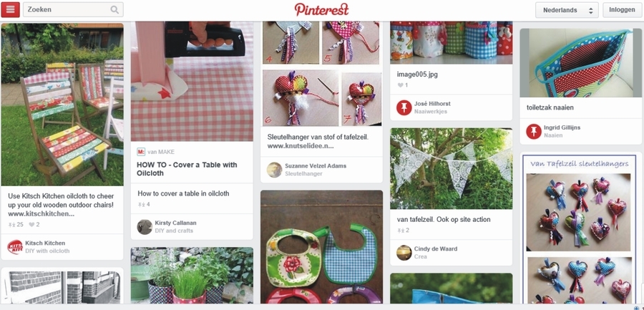644x310 pixels.
Task: Open Kirsty Callanan's profile picture
Action: 145,227
